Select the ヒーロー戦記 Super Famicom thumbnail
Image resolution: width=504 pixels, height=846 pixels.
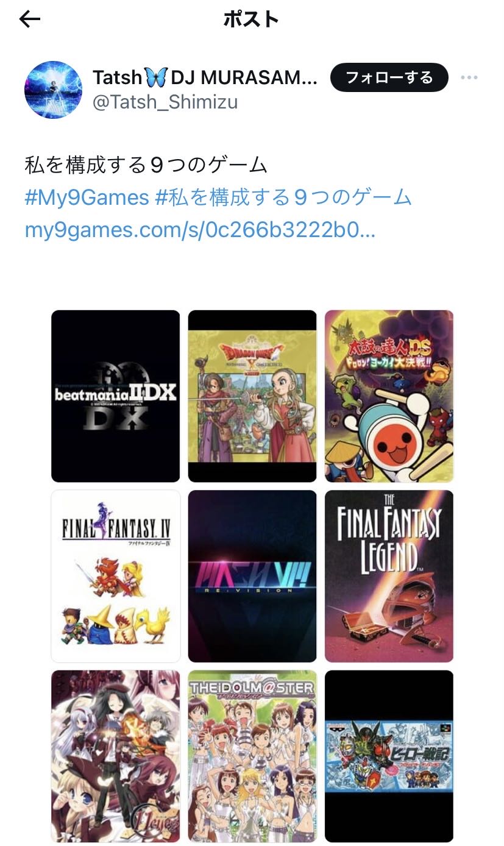[x=389, y=756]
